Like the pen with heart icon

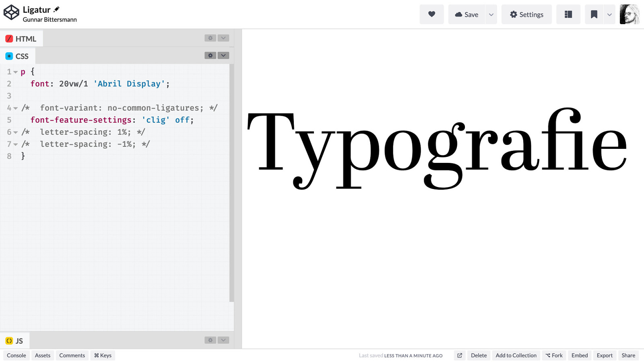point(431,14)
